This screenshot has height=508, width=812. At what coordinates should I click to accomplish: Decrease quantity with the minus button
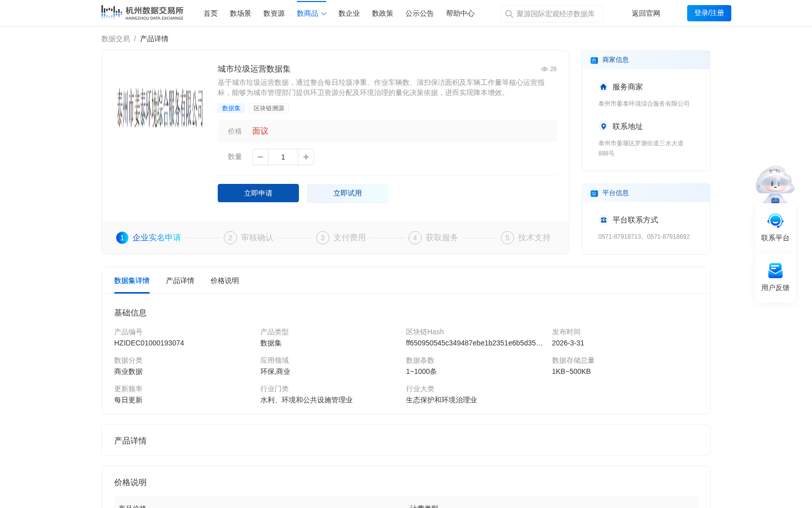(260, 157)
